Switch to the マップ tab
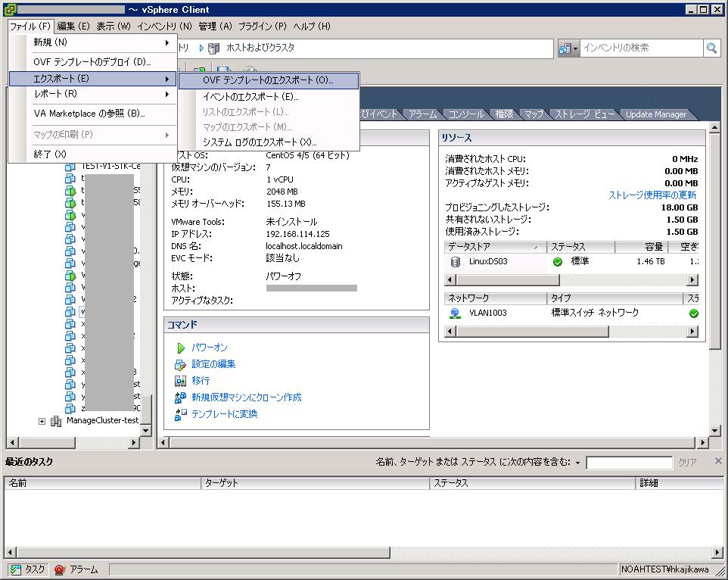 pyautogui.click(x=534, y=114)
